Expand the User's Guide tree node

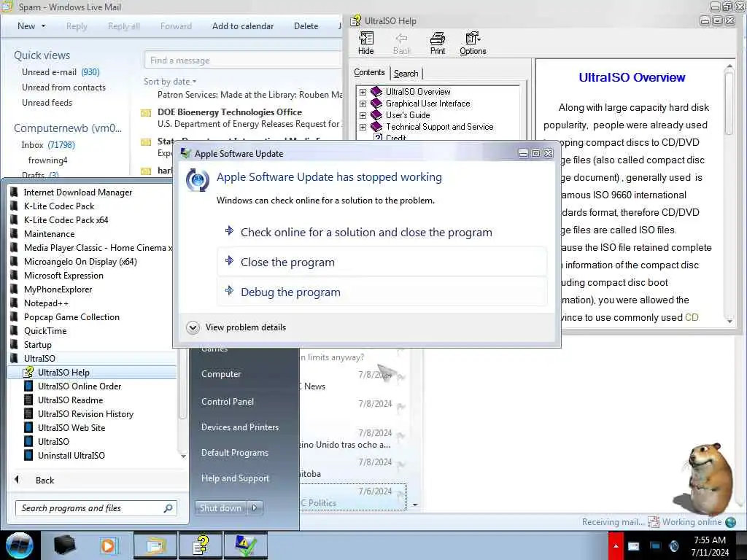pos(363,115)
